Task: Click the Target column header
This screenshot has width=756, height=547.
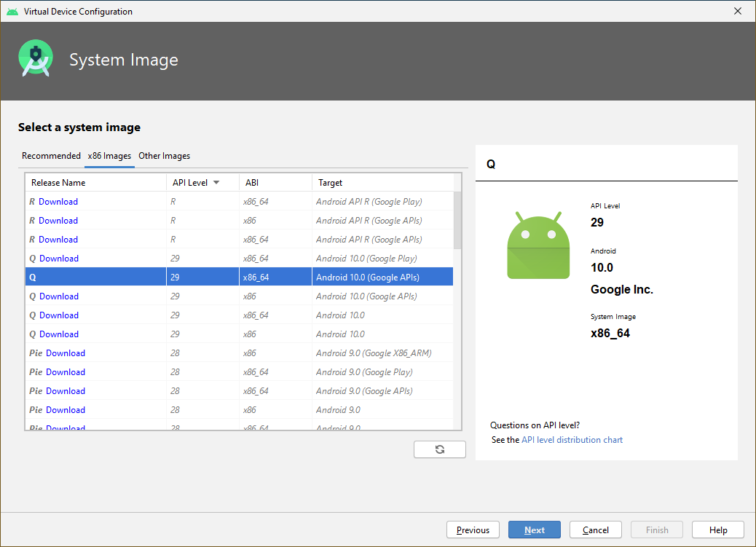Action: coord(383,182)
